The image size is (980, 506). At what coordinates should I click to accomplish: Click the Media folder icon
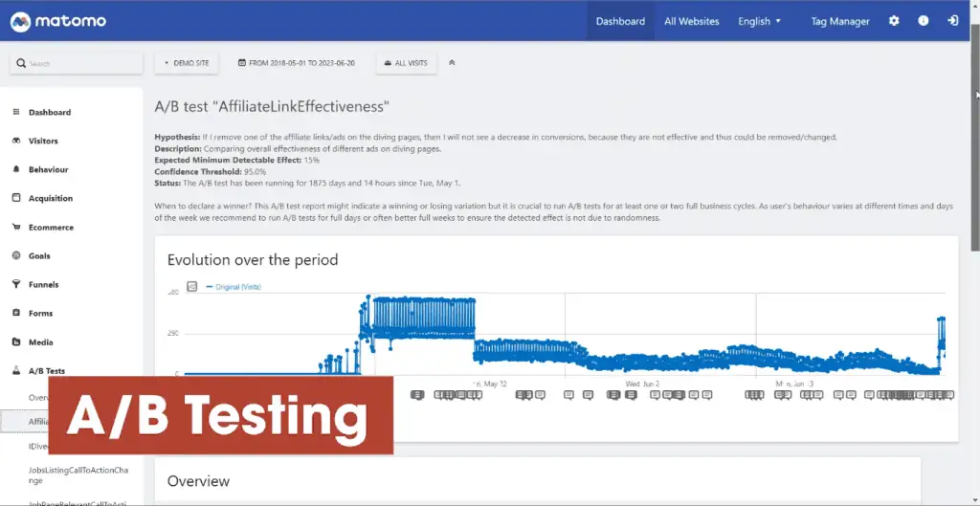[x=16, y=342]
